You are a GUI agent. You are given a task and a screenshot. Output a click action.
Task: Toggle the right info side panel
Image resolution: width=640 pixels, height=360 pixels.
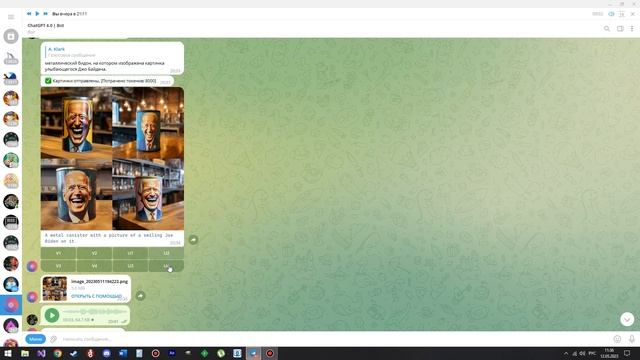pos(620,29)
